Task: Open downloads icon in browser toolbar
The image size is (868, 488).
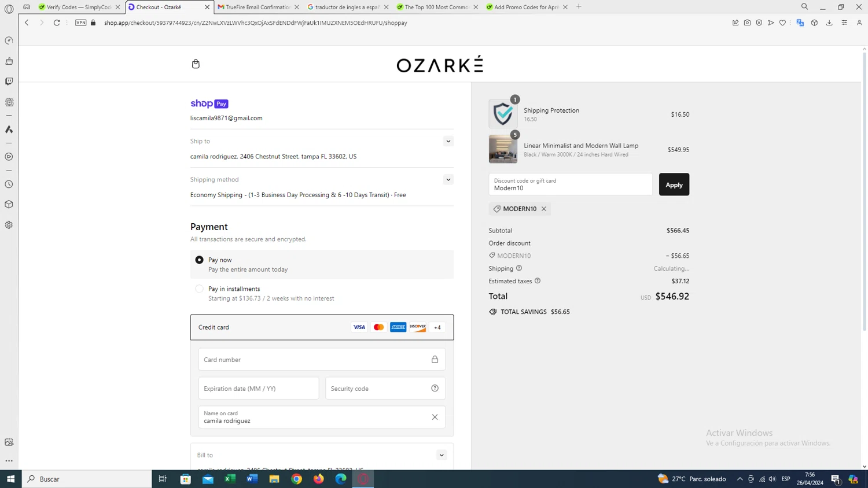Action: 829,23
